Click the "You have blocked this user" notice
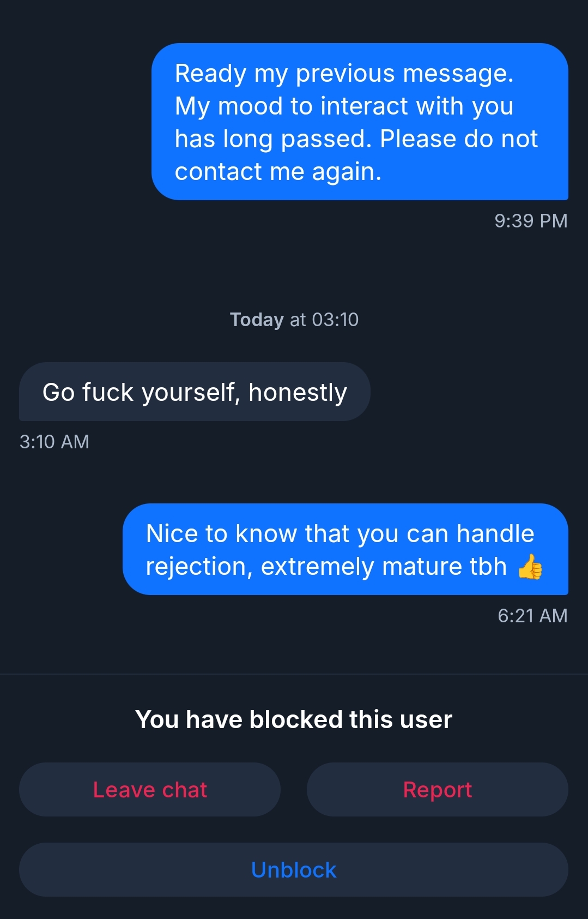 [294, 719]
